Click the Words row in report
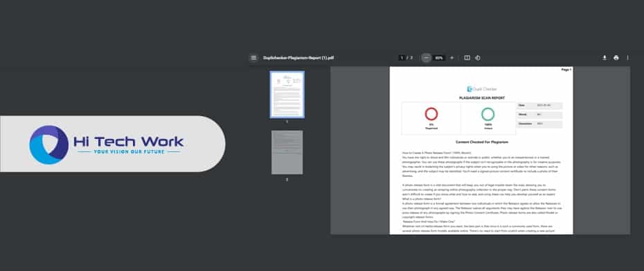The image size is (644, 271). [x=539, y=115]
